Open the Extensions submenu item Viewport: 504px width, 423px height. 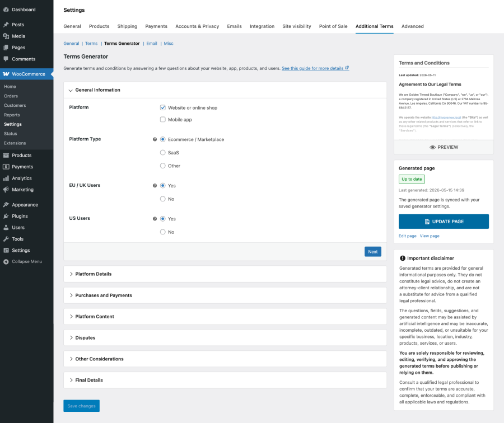tap(15, 143)
